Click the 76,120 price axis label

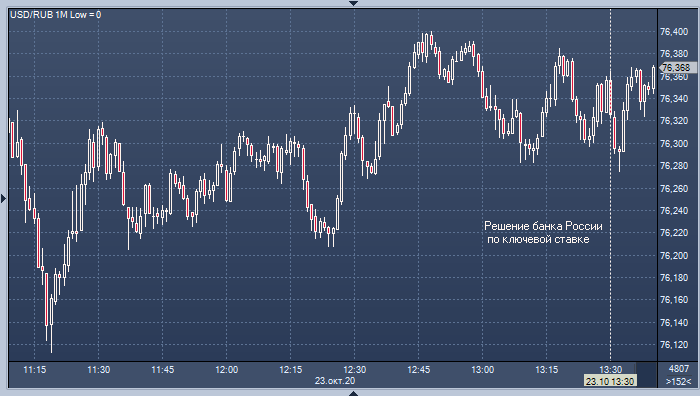click(x=674, y=345)
